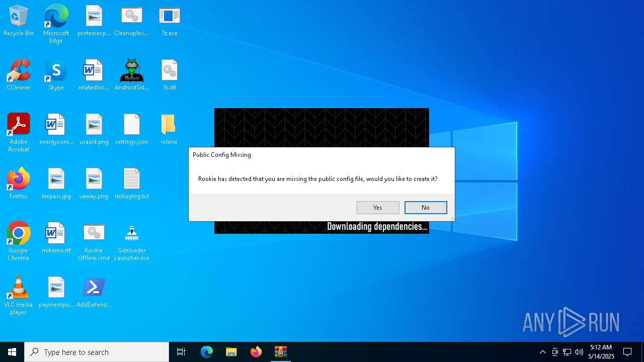This screenshot has width=644, height=362.
Task: Select the VLC media player shortcut
Action: coord(19,296)
